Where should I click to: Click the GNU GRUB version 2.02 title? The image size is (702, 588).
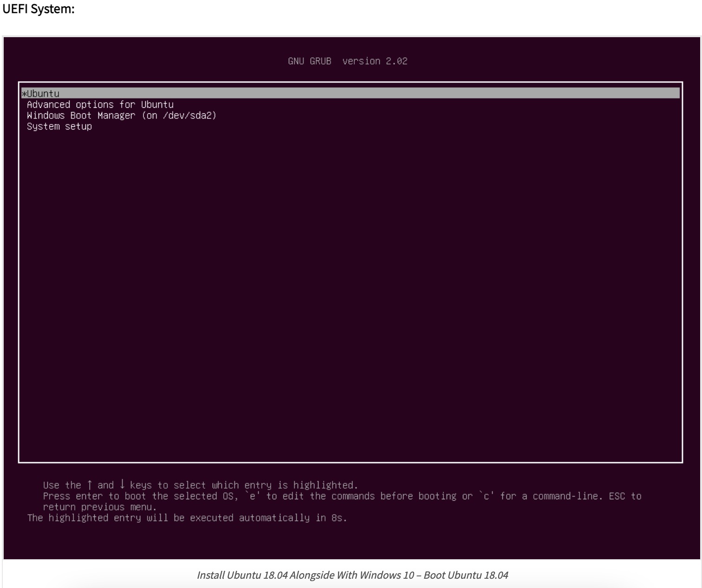tap(347, 61)
